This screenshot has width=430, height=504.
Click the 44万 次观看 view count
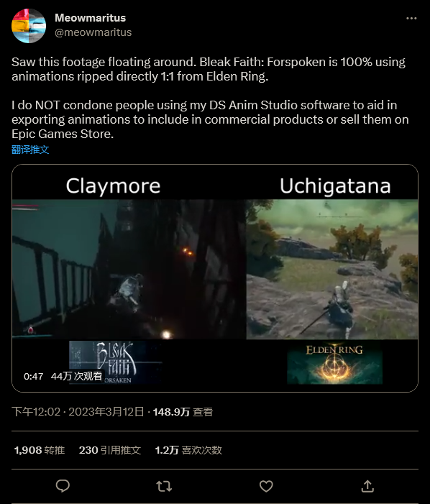pos(76,376)
